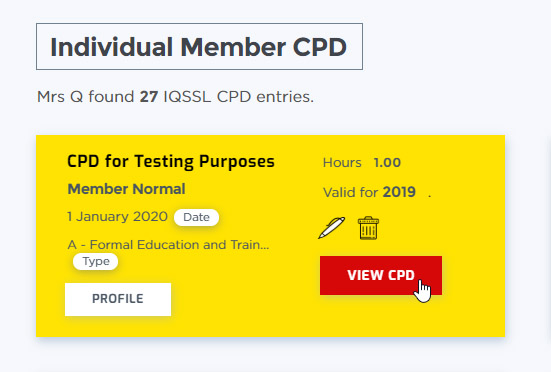Select the 1 January 2020 date text
Viewport: 551px width, 372px height.
pos(117,216)
